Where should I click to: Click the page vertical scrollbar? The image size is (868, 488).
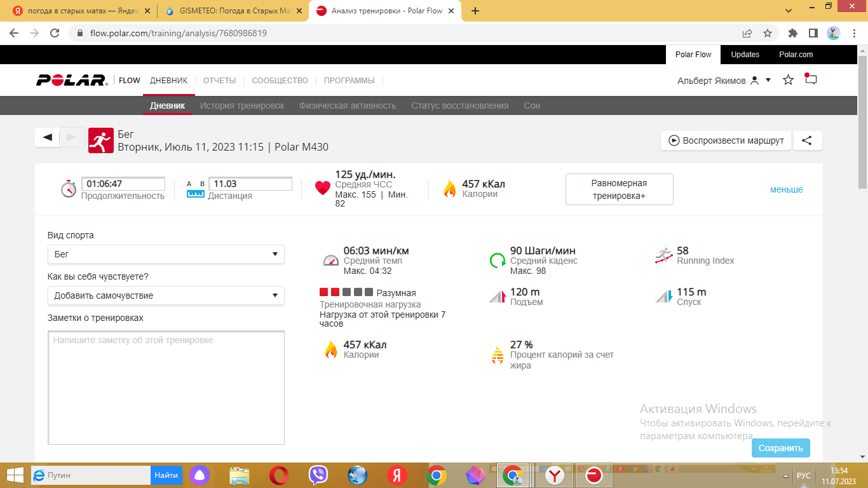tap(862, 121)
